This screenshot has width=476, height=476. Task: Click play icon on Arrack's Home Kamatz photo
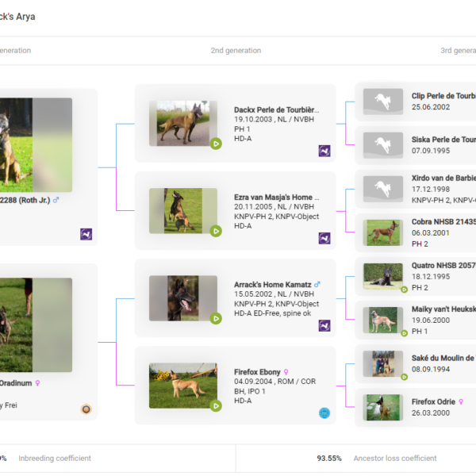pos(216,318)
